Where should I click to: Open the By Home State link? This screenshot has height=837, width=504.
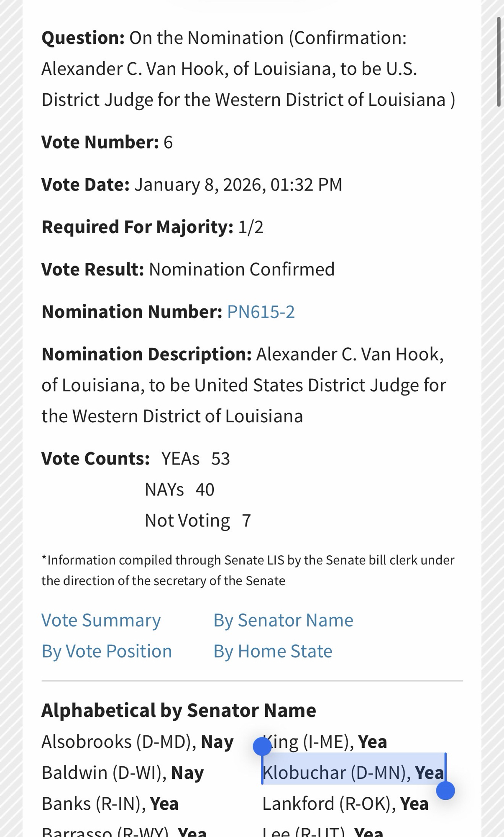(273, 651)
